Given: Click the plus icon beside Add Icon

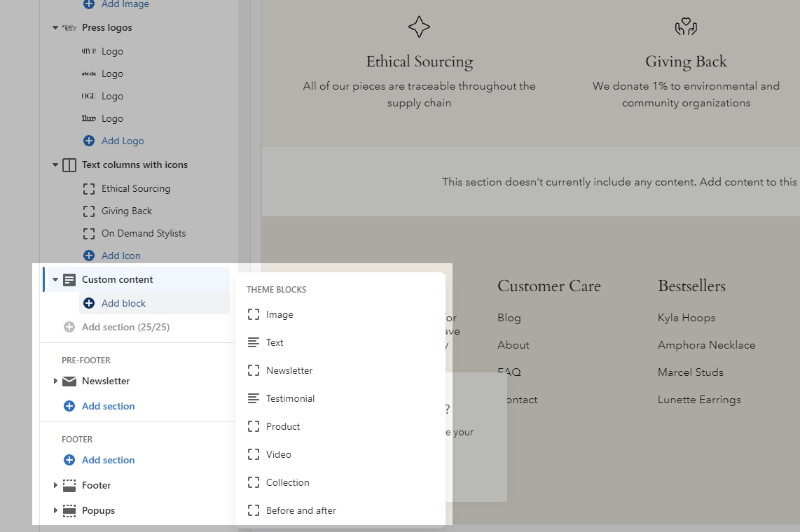Looking at the screenshot, I should pos(89,255).
